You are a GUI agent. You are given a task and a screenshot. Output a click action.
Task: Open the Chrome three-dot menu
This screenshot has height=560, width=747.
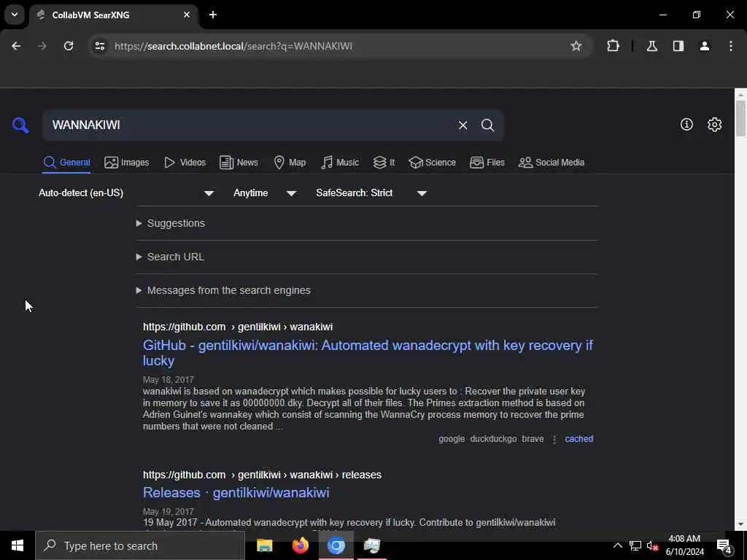click(730, 46)
